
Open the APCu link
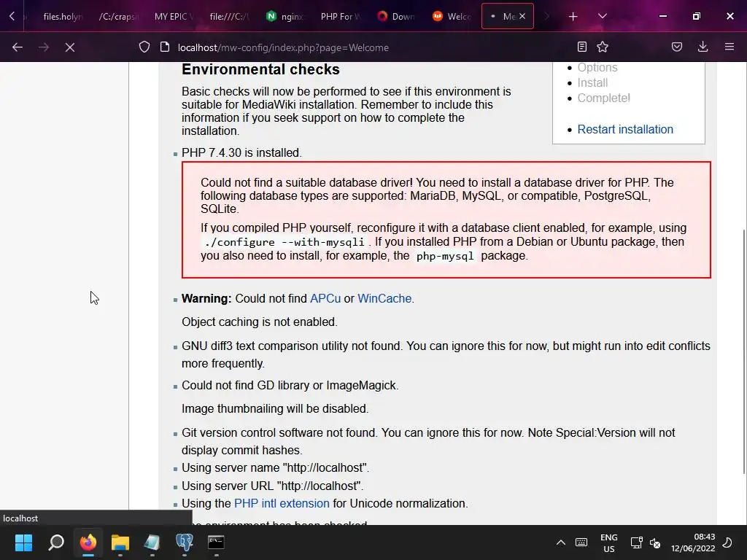[x=325, y=298]
